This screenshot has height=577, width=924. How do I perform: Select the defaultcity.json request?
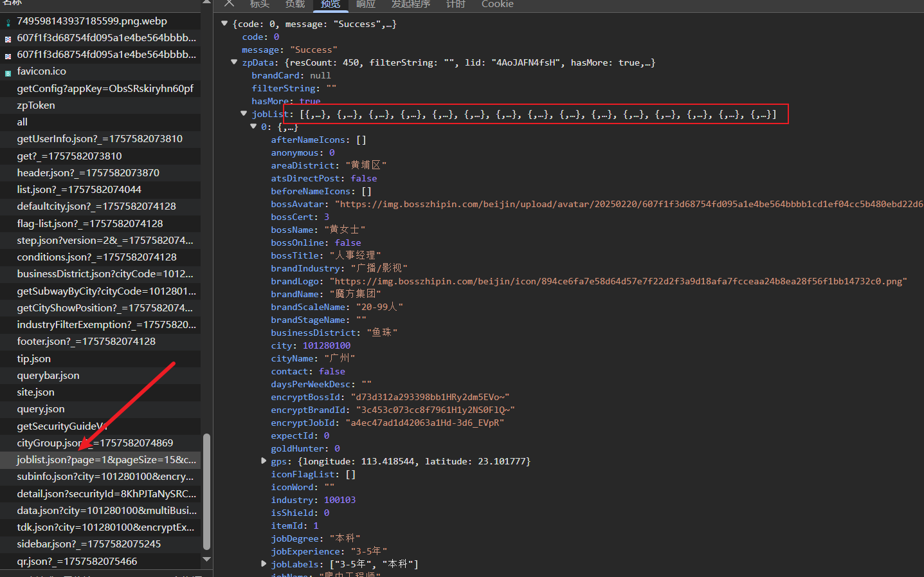click(x=100, y=206)
